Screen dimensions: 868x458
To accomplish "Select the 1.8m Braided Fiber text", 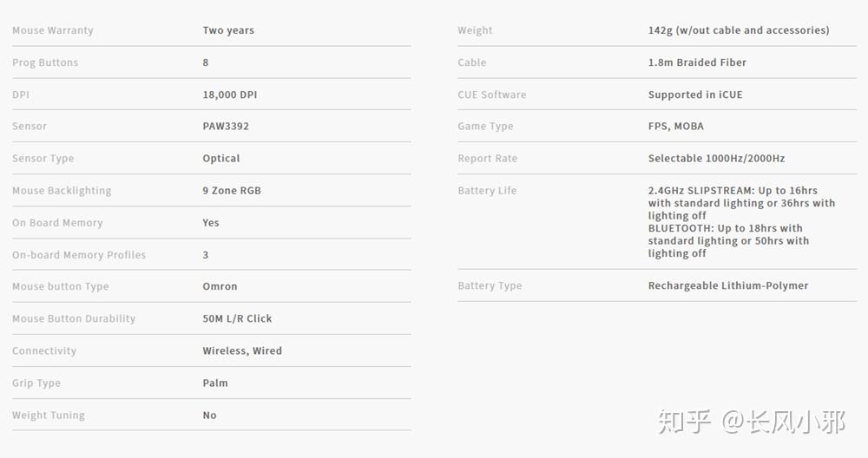I will coord(697,62).
